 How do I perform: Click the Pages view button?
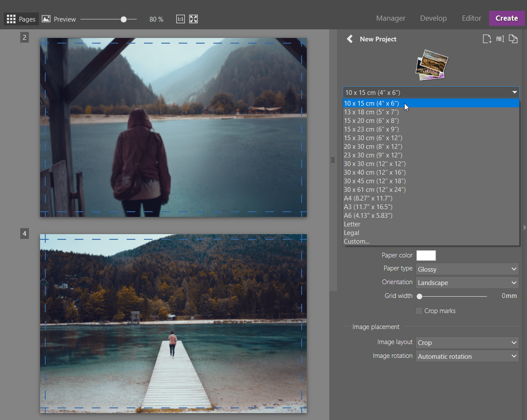22,19
